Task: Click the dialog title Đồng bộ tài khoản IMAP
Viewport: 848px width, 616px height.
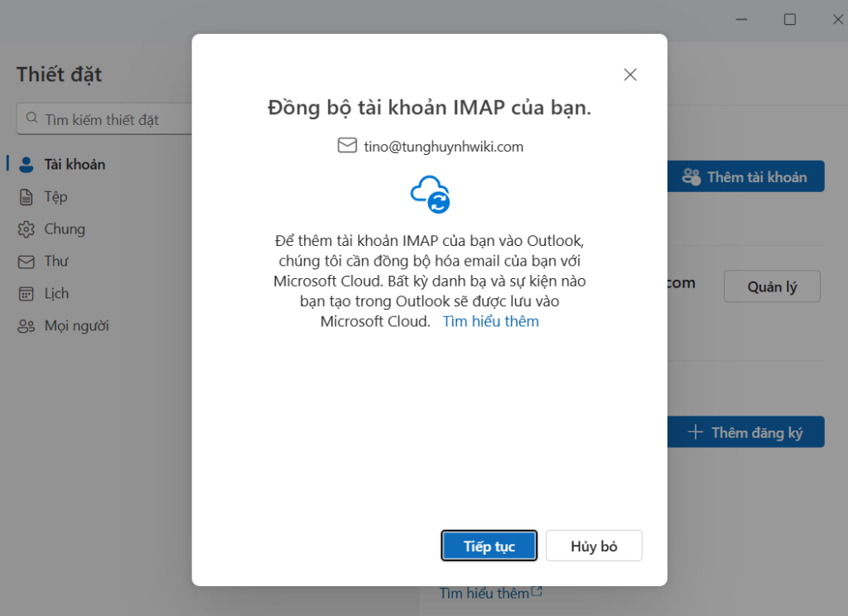Action: click(x=430, y=107)
